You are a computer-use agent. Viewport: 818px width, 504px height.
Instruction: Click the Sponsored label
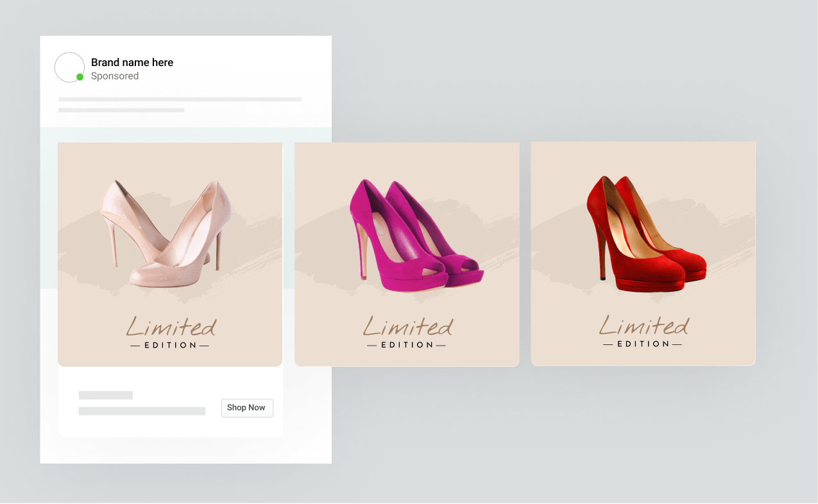point(115,76)
